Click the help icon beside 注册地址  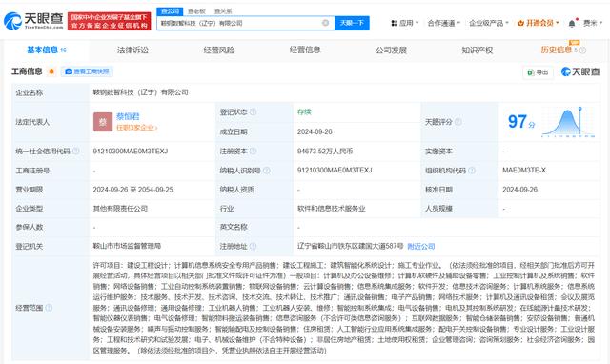coord(253,246)
